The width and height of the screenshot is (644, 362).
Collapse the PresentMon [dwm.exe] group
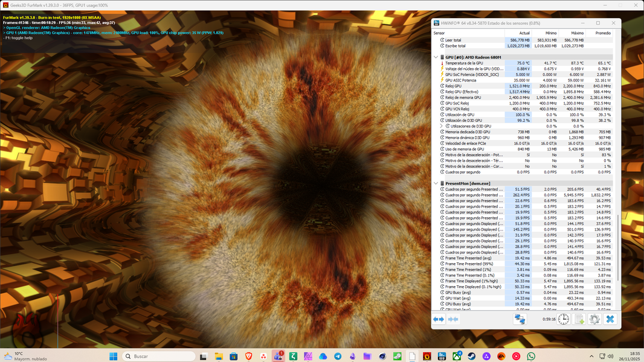coord(436,183)
